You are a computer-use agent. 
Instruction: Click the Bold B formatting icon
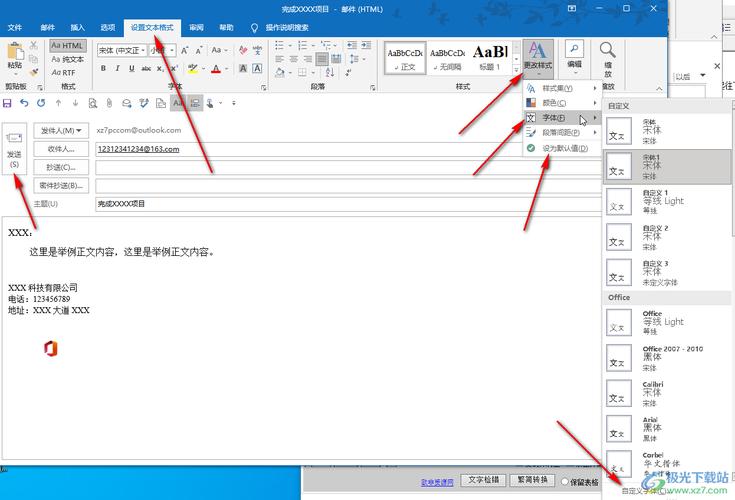coord(103,69)
